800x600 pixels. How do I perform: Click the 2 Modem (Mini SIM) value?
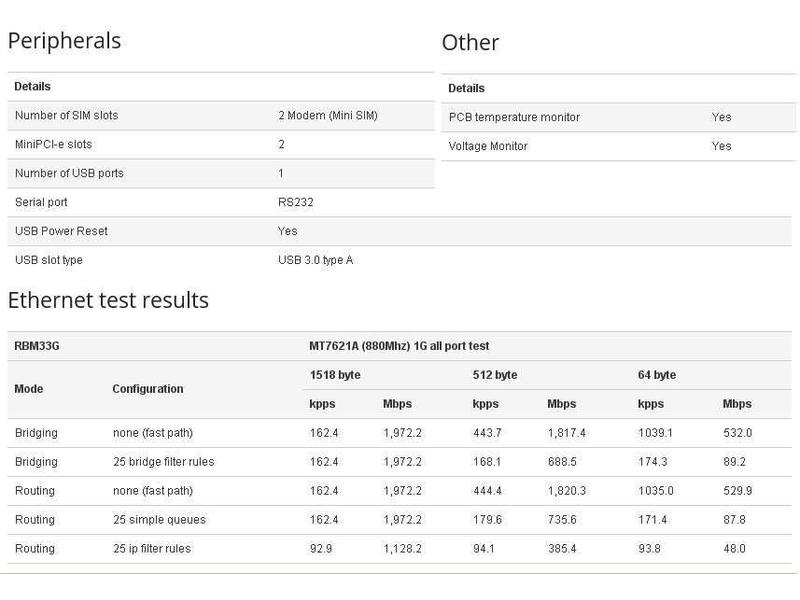click(327, 116)
